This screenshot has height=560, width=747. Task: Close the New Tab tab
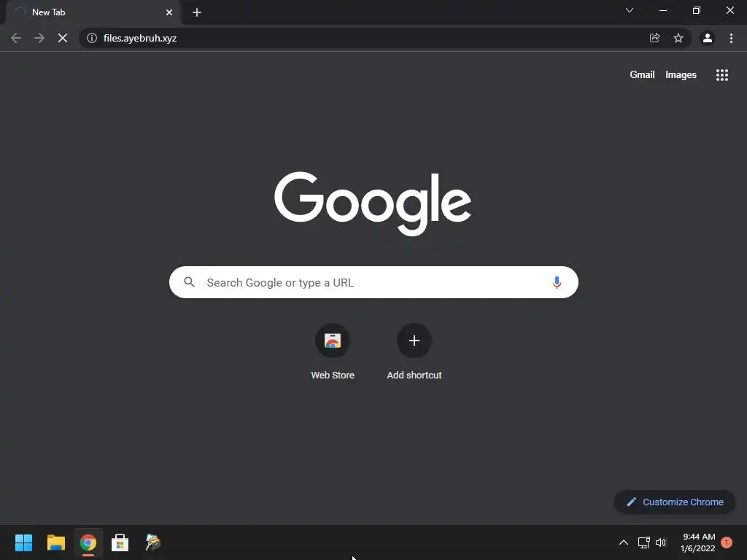pos(169,12)
